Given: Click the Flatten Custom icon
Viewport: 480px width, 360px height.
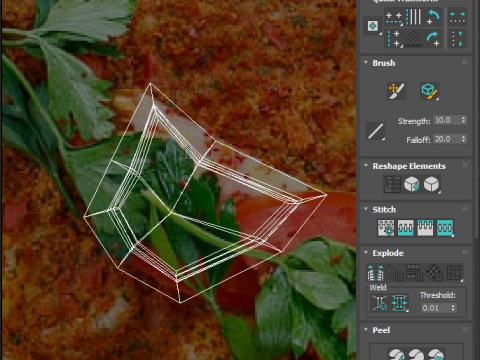Looking at the screenshot, I should pos(454,273).
